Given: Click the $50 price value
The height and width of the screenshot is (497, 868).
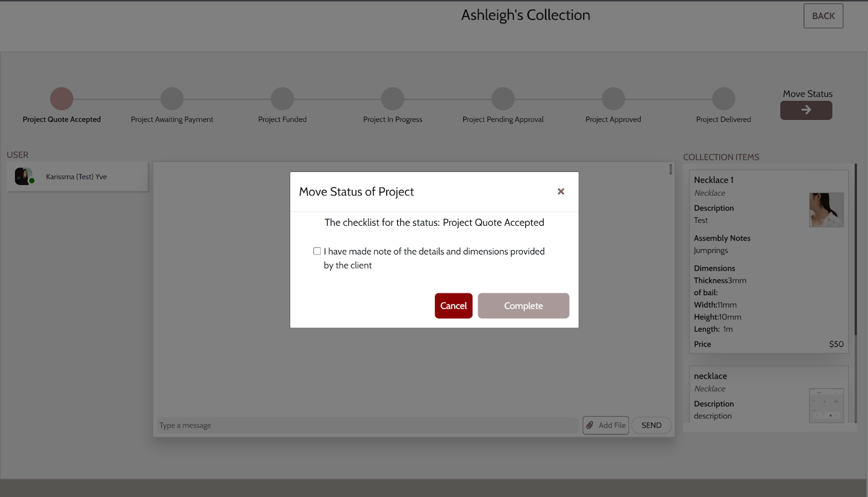Looking at the screenshot, I should click(x=837, y=344).
